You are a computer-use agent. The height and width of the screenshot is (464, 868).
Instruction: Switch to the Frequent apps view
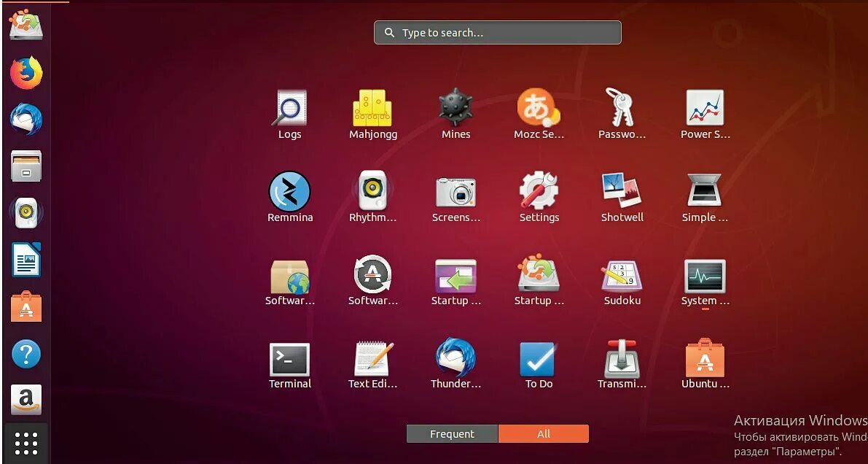(x=453, y=434)
